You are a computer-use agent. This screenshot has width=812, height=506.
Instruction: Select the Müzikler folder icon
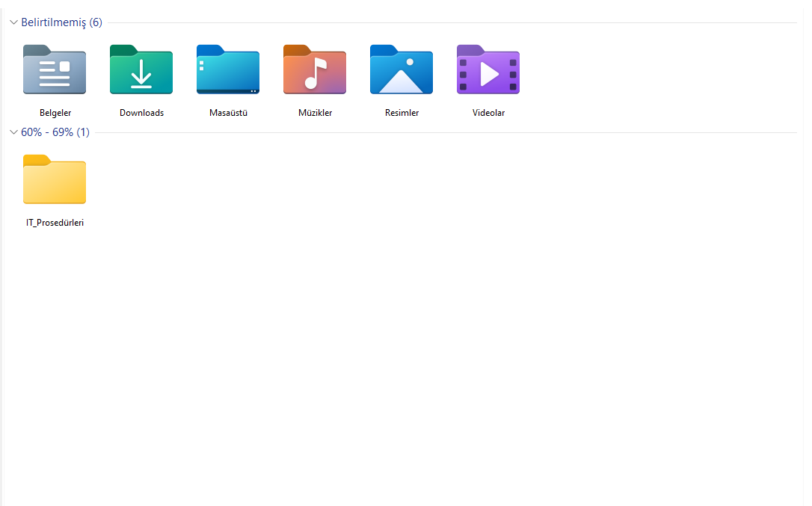click(315, 70)
